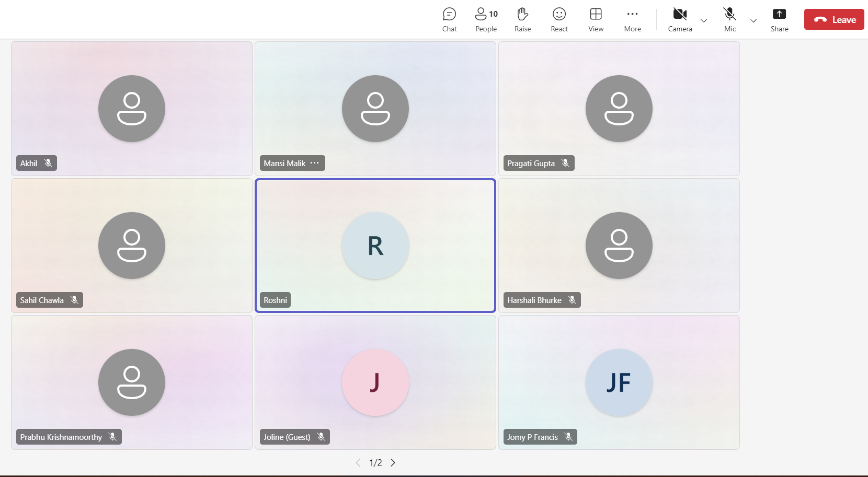Expand the Mic options chevron
Screen dimensions: 868x477
tap(753, 21)
